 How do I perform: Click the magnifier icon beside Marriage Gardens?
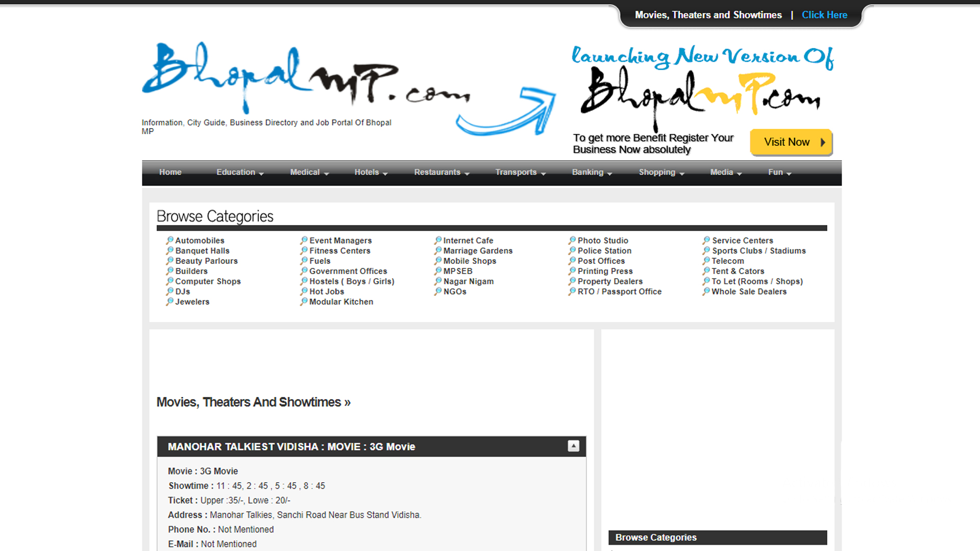[438, 251]
